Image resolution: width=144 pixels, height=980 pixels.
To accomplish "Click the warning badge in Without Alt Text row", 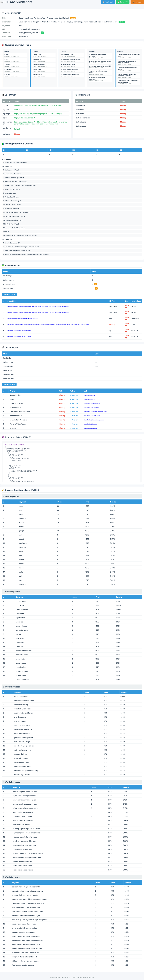I will [x=95, y=284].
